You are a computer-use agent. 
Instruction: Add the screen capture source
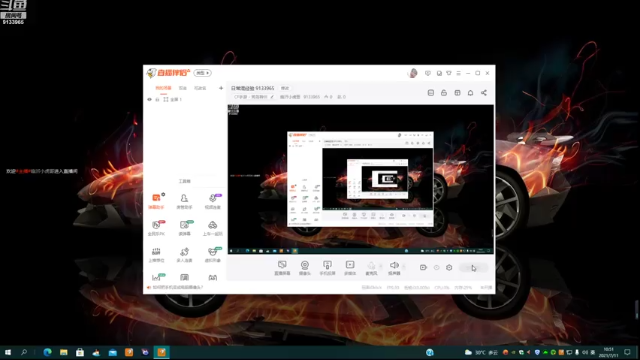[282, 268]
